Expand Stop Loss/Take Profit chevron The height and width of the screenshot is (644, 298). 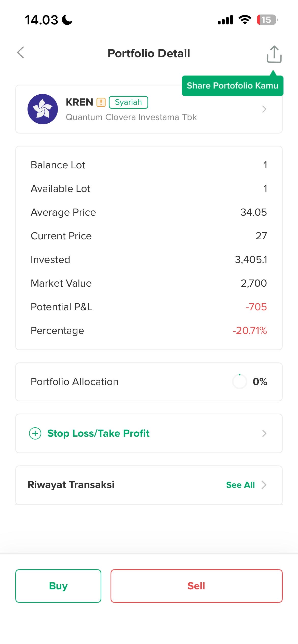click(x=264, y=433)
